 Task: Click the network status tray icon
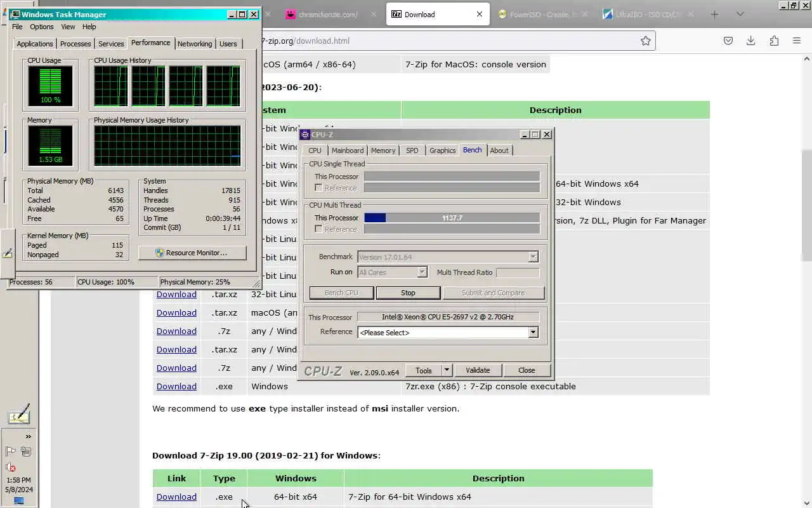click(x=26, y=451)
